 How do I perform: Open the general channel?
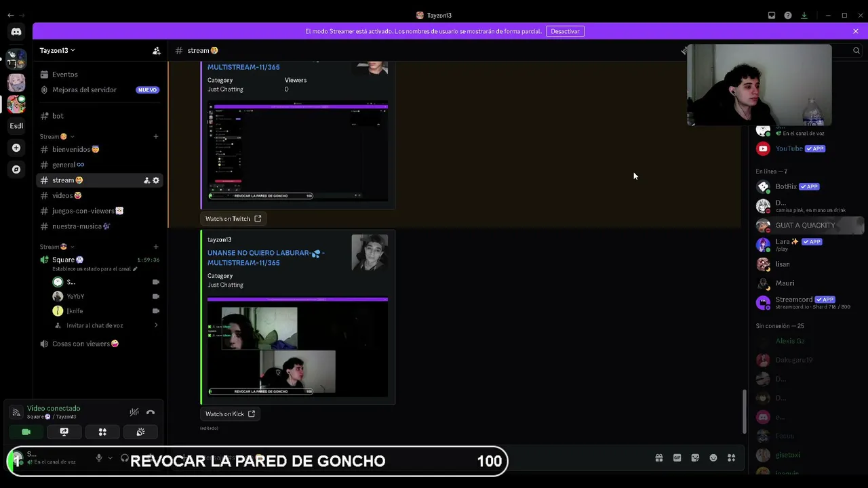(99, 165)
